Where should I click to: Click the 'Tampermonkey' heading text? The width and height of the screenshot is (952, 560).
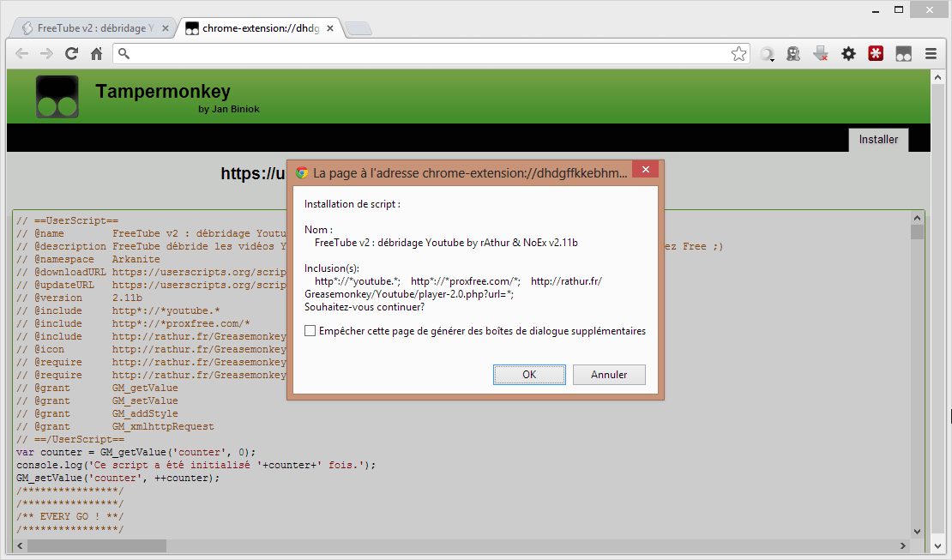pyautogui.click(x=163, y=91)
